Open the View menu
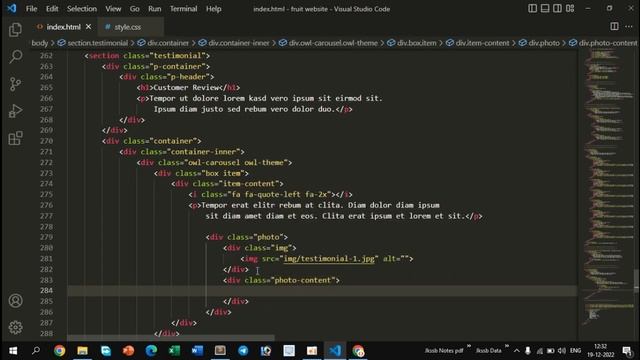 click(113, 9)
